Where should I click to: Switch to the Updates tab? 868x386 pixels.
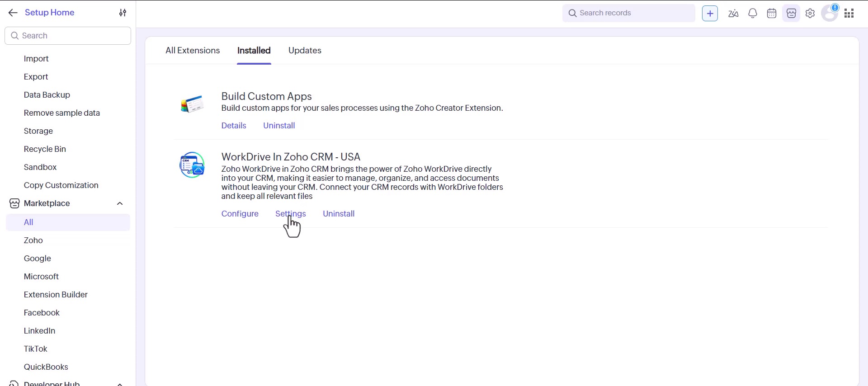(x=305, y=51)
